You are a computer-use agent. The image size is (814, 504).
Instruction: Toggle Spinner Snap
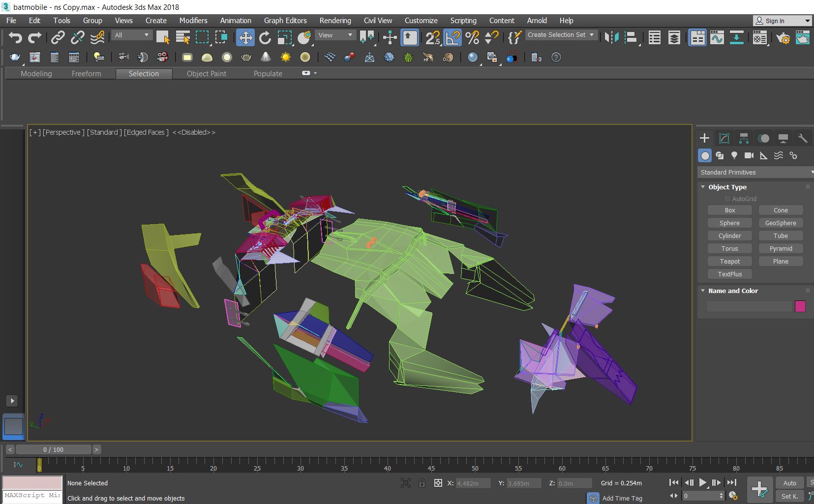pyautogui.click(x=491, y=37)
